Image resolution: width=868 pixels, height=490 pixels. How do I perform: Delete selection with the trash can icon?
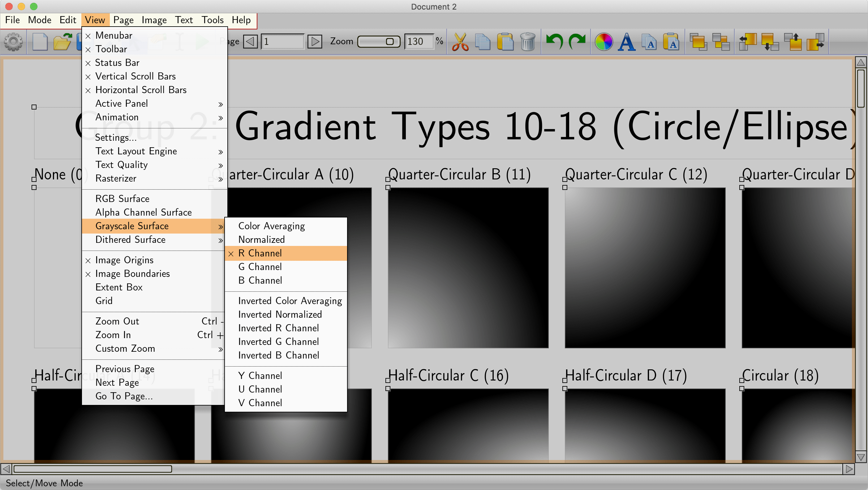[528, 42]
